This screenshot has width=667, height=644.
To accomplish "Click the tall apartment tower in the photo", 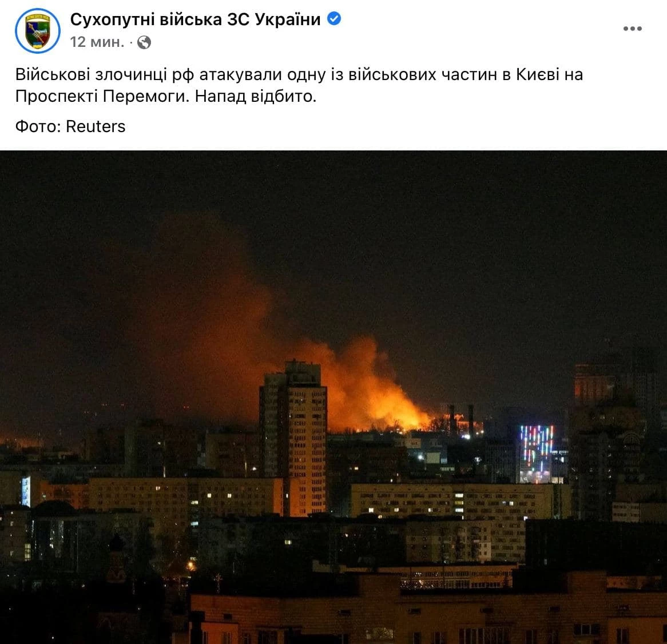I will point(293,438).
